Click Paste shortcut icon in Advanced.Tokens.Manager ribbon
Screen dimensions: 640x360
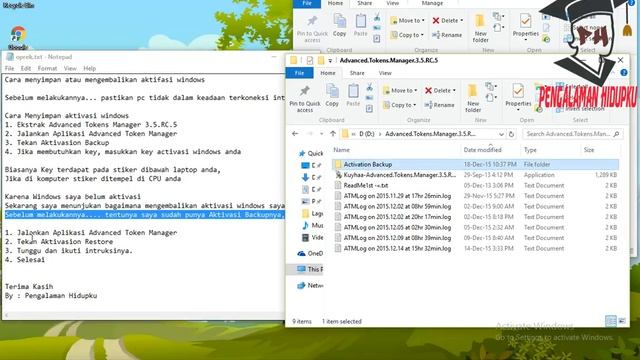(x=369, y=109)
